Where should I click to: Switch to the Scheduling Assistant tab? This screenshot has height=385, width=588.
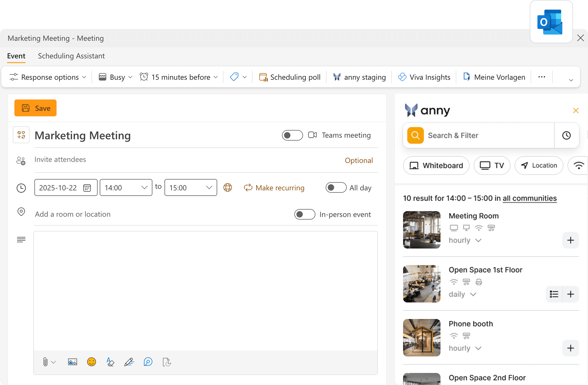pos(71,56)
